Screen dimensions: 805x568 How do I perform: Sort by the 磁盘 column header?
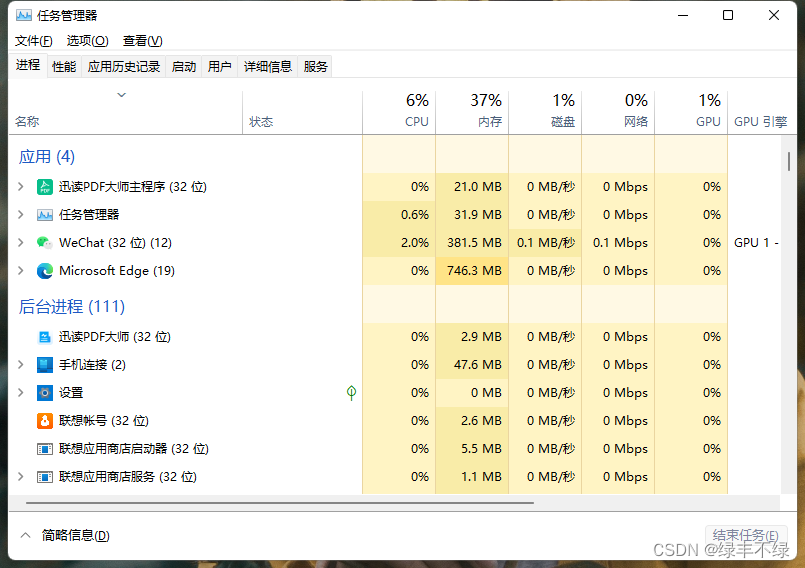pos(545,113)
